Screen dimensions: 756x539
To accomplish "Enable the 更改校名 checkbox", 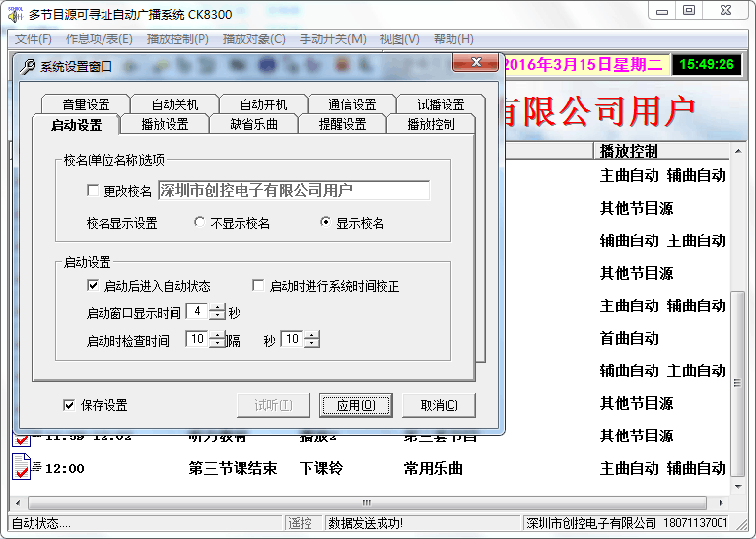I will [x=93, y=190].
